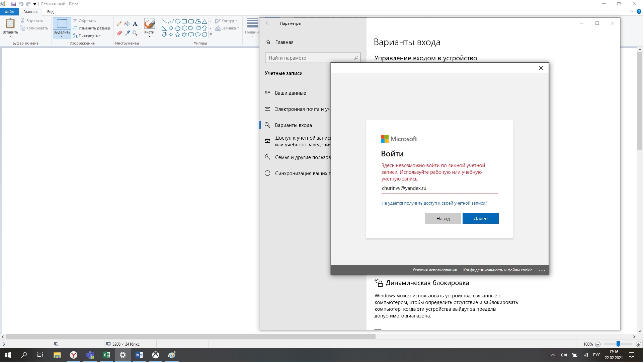Open Условия использования link in dialog footer
Image resolution: width=644 pixels, height=363 pixels.
pos(435,270)
